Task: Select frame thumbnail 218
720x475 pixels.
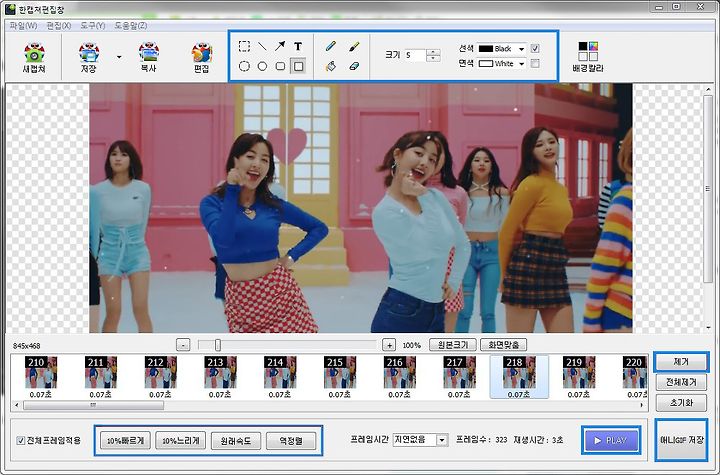Action: pos(519,377)
